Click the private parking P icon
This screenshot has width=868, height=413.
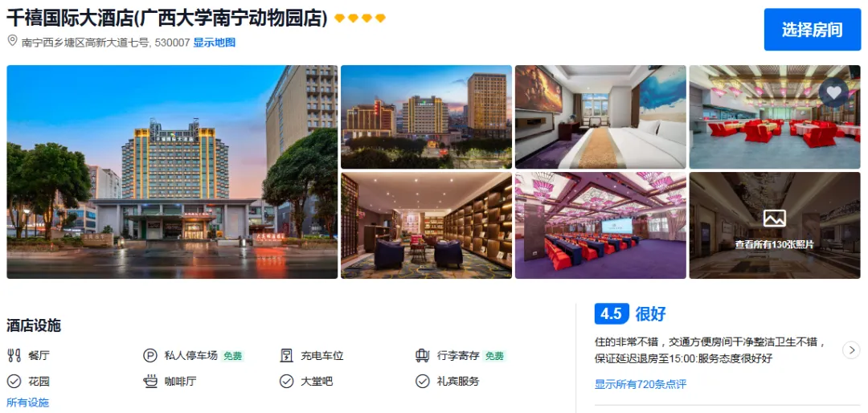coord(150,355)
